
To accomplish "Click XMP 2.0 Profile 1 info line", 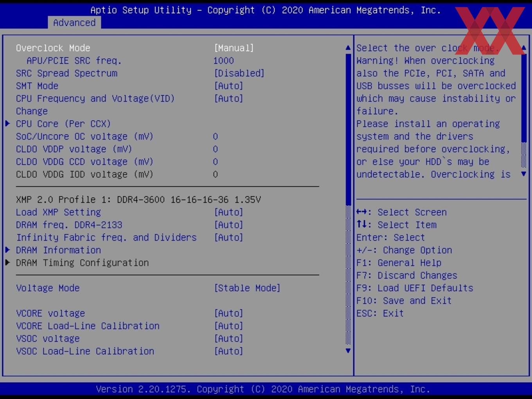I will 138,199.
